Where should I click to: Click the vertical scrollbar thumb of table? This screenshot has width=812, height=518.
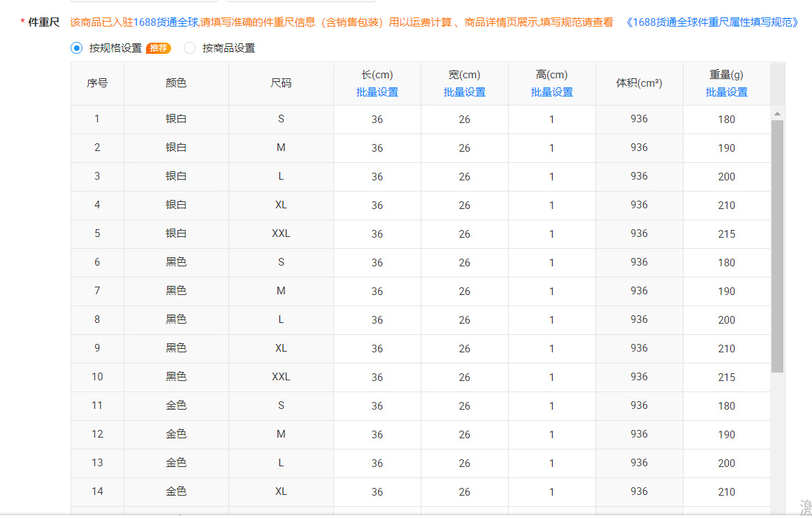tap(777, 246)
